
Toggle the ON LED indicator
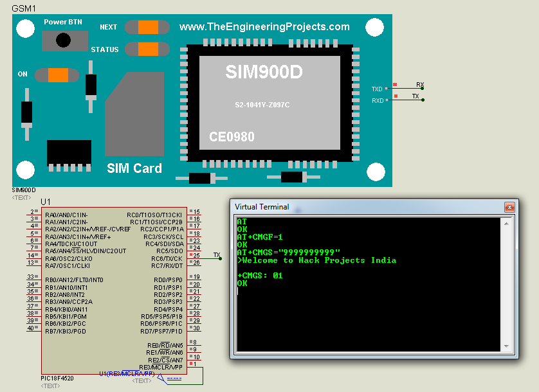pyautogui.click(x=57, y=75)
